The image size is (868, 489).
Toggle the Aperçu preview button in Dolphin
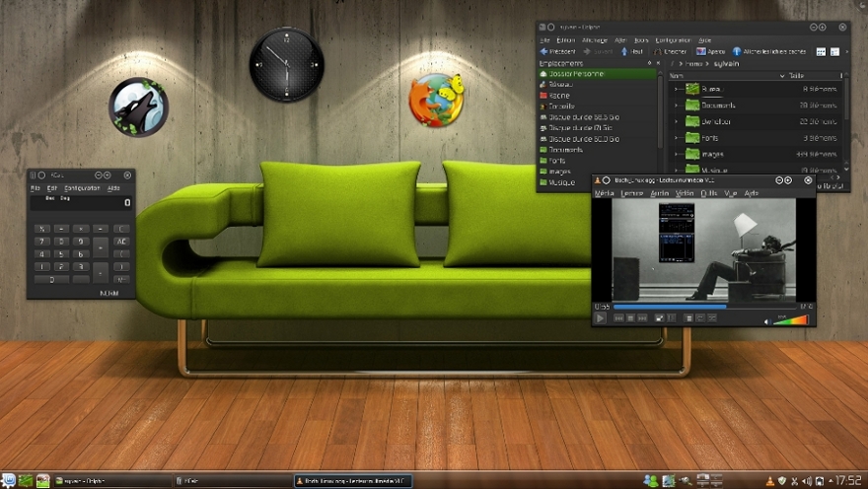[711, 51]
